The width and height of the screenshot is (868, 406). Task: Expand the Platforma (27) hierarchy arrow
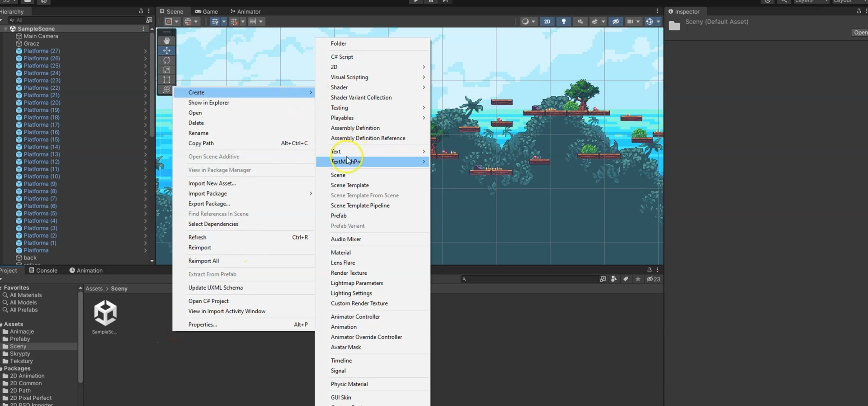145,51
